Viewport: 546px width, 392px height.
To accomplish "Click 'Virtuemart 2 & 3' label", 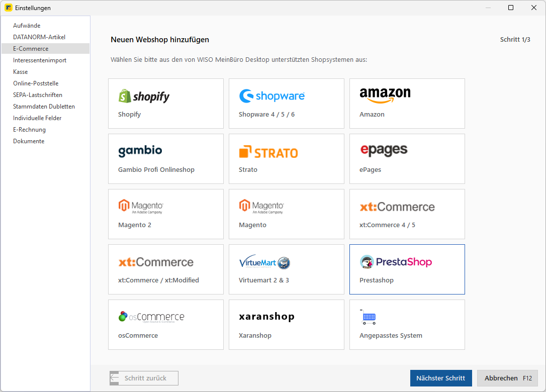I will tap(263, 280).
